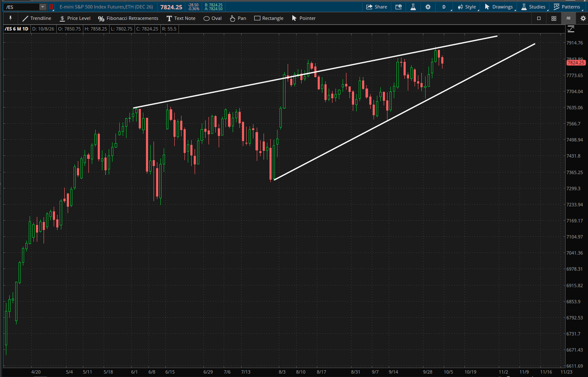Click the red 7824.25 price bubble
This screenshot has height=377, width=588.
tap(576, 63)
